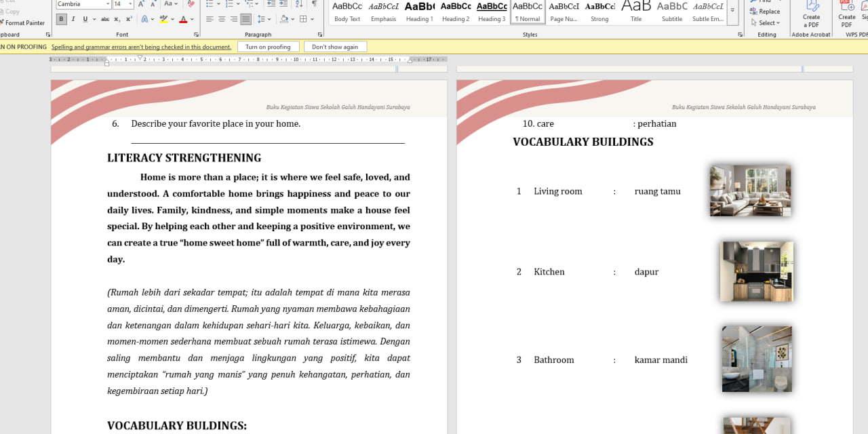Click the word 'ruang tamu'
The width and height of the screenshot is (868, 434).
(x=658, y=191)
